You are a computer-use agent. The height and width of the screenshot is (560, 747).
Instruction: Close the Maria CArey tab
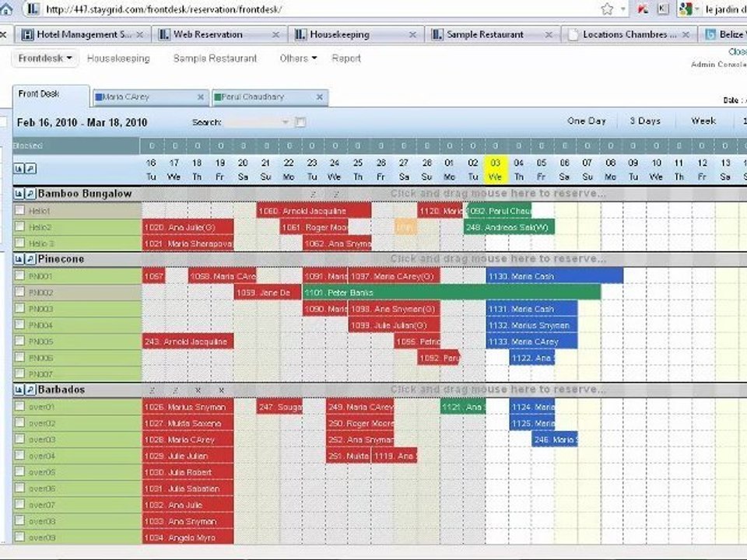pos(201,97)
